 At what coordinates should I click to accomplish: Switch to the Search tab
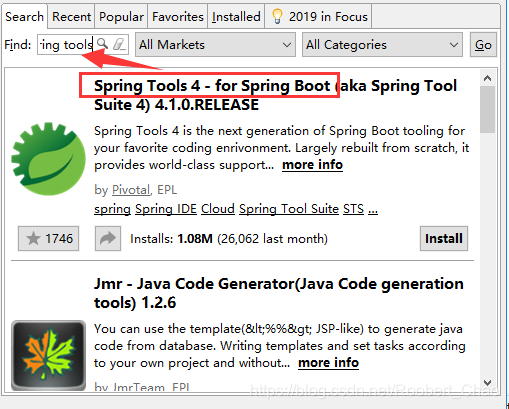(x=24, y=16)
